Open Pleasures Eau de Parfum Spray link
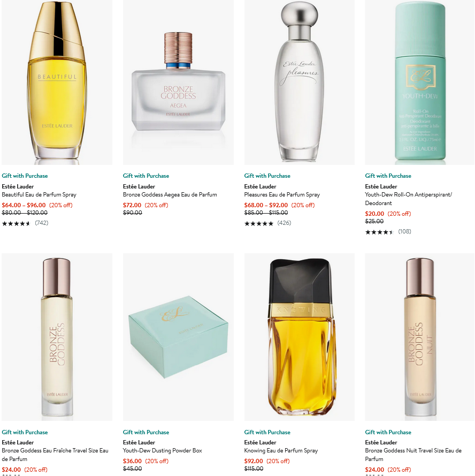Image resolution: width=475 pixels, height=476 pixels. 282,194
